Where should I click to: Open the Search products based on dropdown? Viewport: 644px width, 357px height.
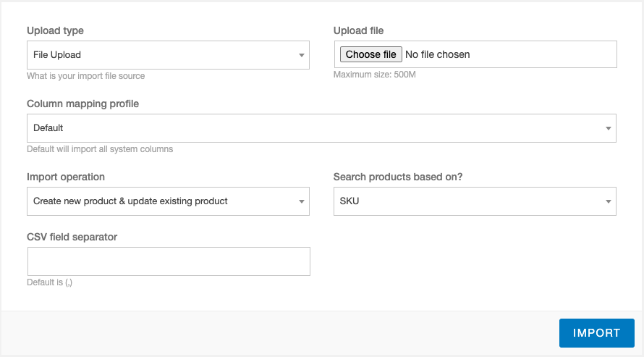(x=475, y=201)
